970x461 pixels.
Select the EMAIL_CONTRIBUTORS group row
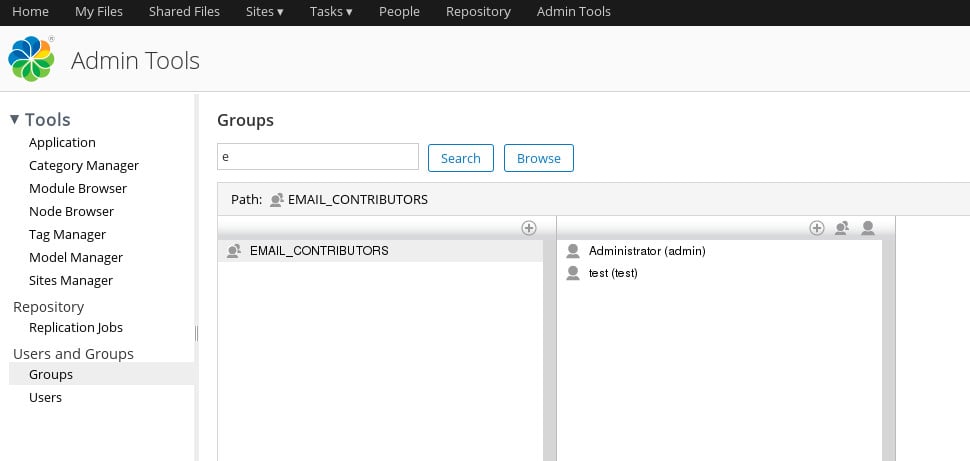click(x=380, y=251)
